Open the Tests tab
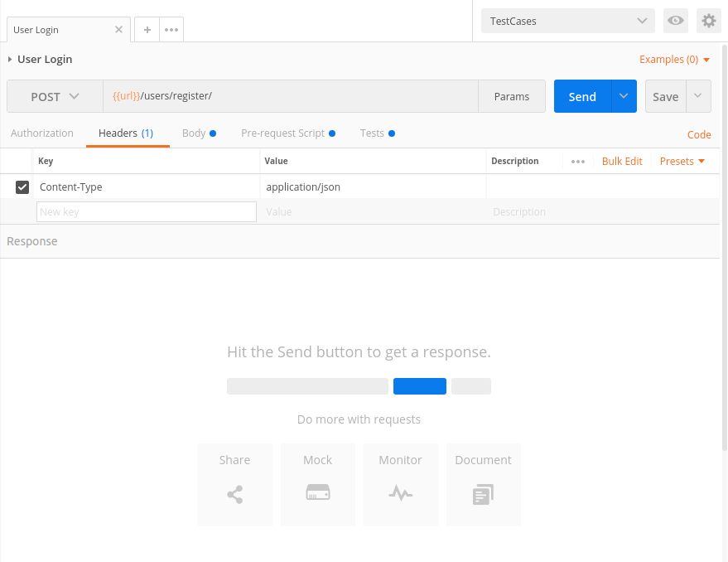 pos(378,133)
